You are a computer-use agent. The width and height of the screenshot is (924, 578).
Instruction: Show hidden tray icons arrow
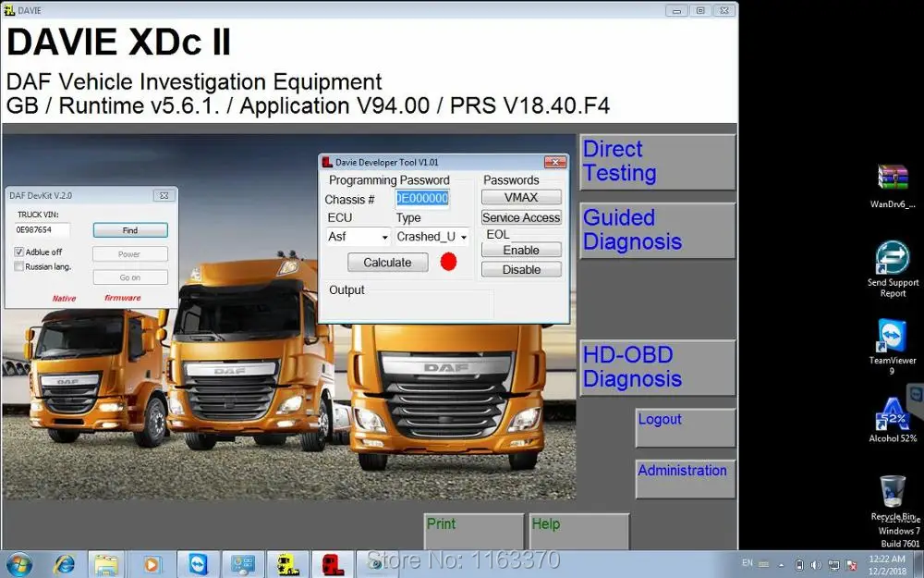782,565
